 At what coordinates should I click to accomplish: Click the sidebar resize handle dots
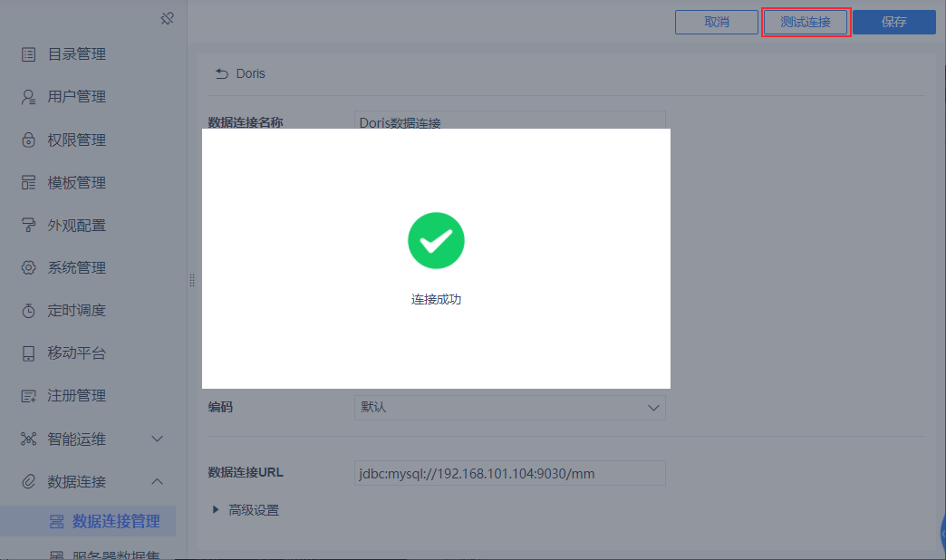pyautogui.click(x=192, y=280)
